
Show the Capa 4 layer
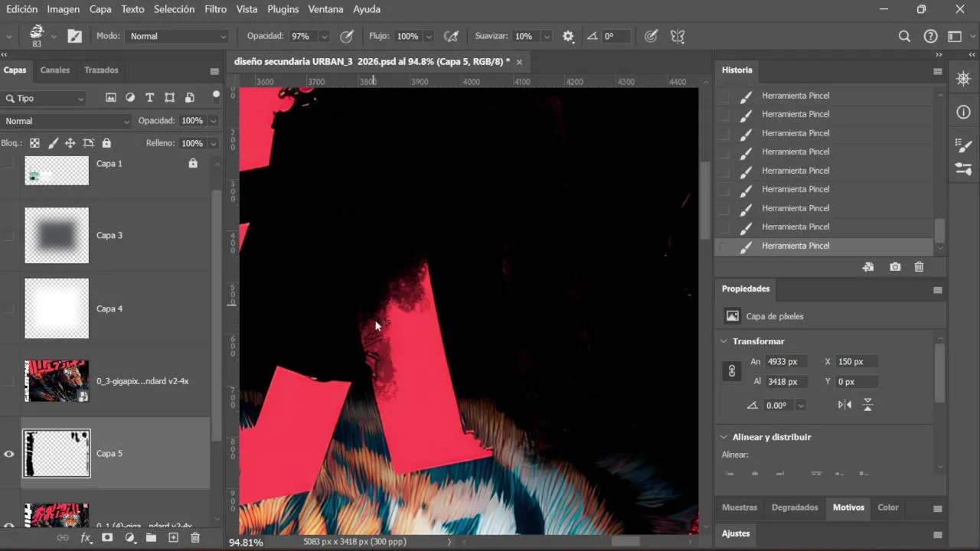pos(9,308)
